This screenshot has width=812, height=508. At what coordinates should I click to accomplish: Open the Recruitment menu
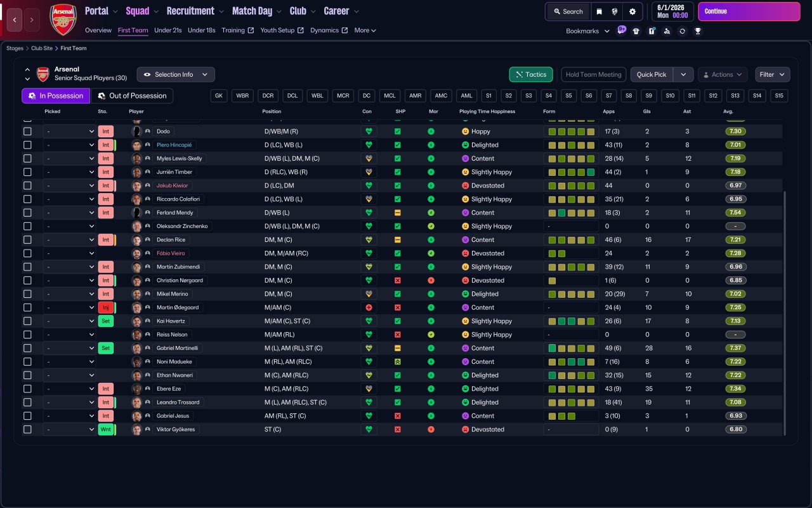tap(195, 11)
